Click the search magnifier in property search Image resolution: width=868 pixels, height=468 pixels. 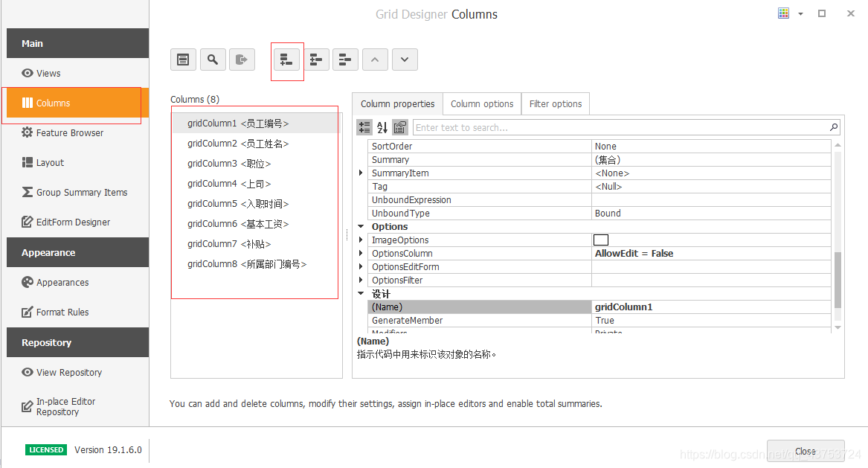click(x=834, y=127)
